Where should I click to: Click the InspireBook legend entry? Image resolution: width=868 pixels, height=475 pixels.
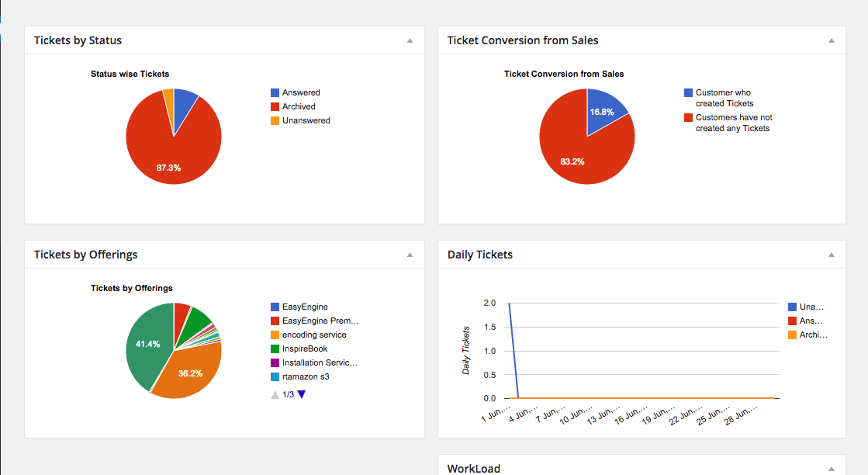coord(304,348)
